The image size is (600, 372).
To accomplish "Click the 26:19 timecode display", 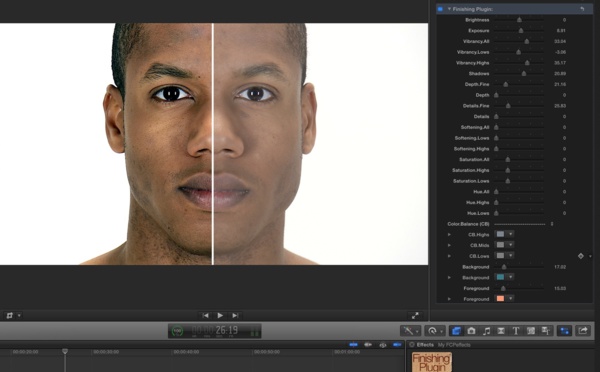I will pyautogui.click(x=227, y=330).
